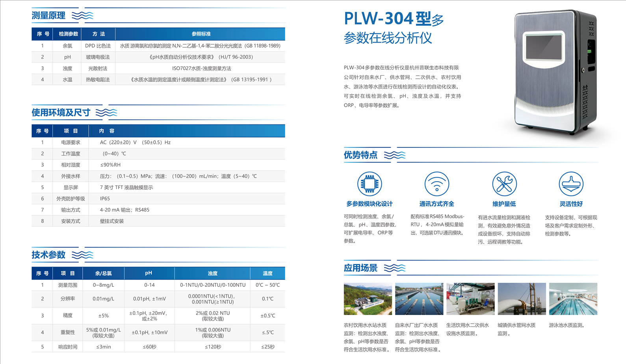Click the 应用场景 section heading
This screenshot has width=626, height=364.
pyautogui.click(x=360, y=268)
